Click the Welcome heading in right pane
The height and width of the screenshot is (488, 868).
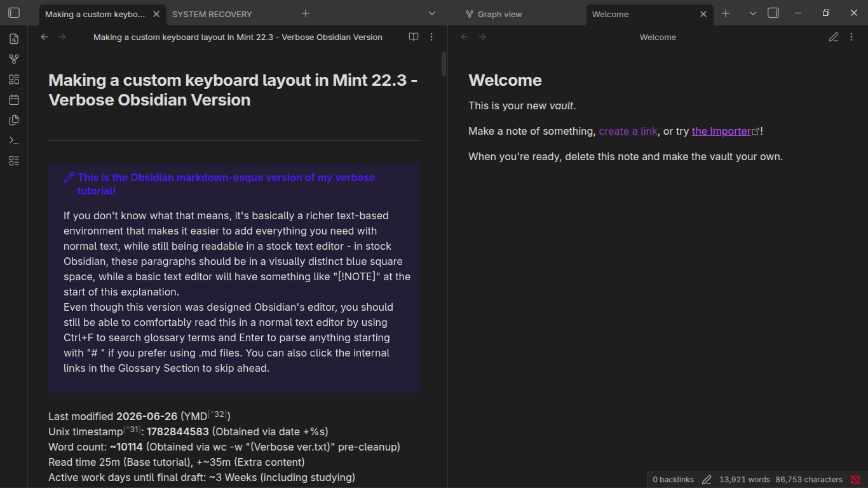505,80
